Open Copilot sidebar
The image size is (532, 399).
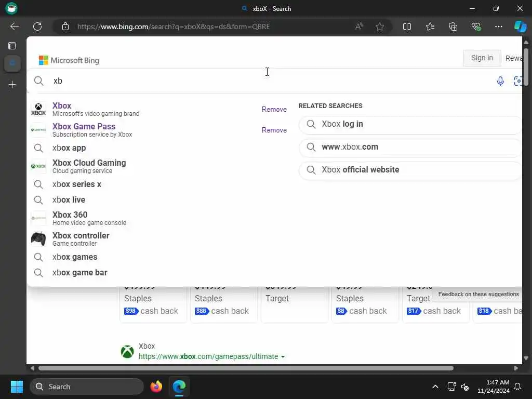tap(520, 26)
